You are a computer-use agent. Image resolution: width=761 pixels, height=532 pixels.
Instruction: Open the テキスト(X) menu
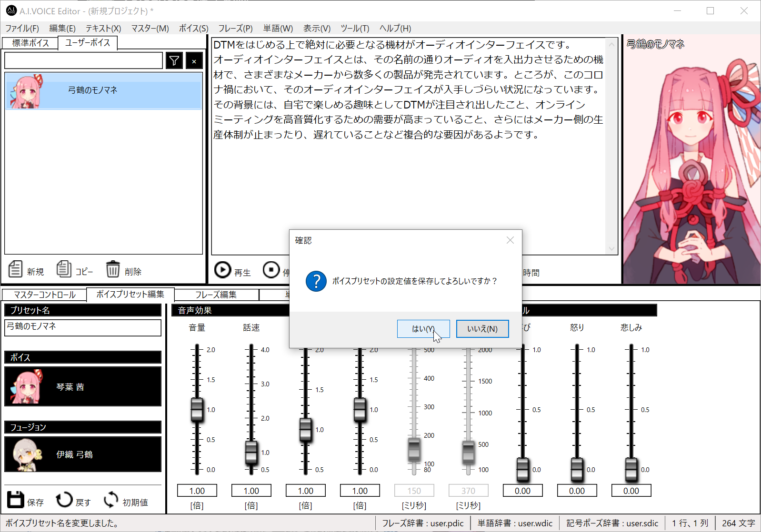point(103,28)
